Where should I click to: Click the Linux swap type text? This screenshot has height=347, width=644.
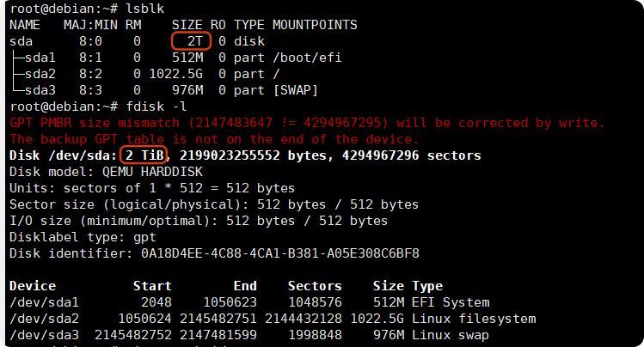tap(449, 334)
